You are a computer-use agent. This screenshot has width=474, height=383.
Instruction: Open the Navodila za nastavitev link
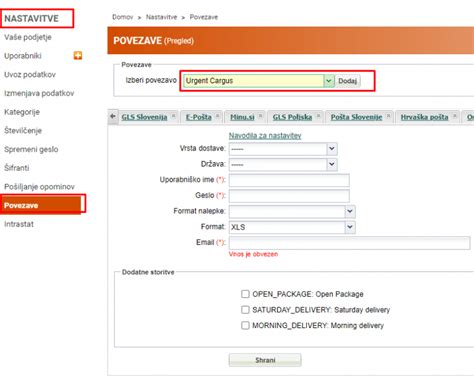[265, 135]
